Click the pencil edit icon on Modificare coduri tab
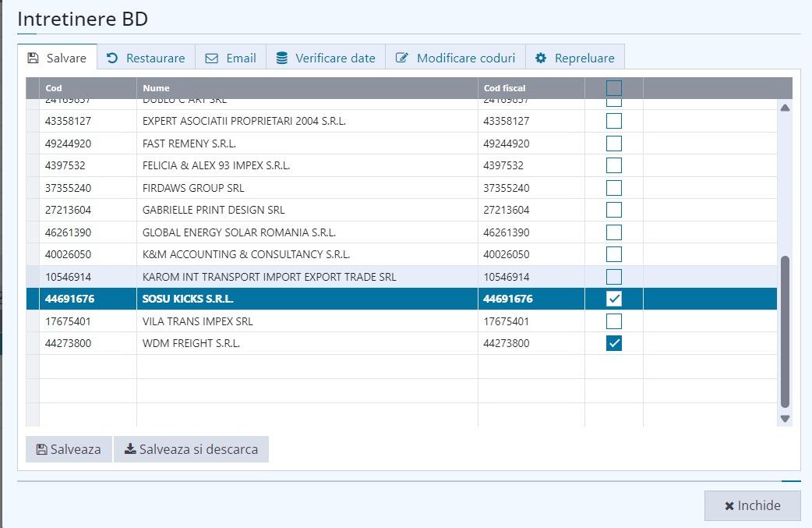The width and height of the screenshot is (812, 528). tap(402, 58)
